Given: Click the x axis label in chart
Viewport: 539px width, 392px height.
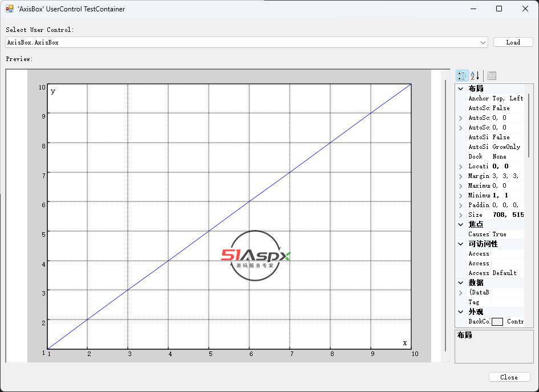Looking at the screenshot, I should (405, 343).
